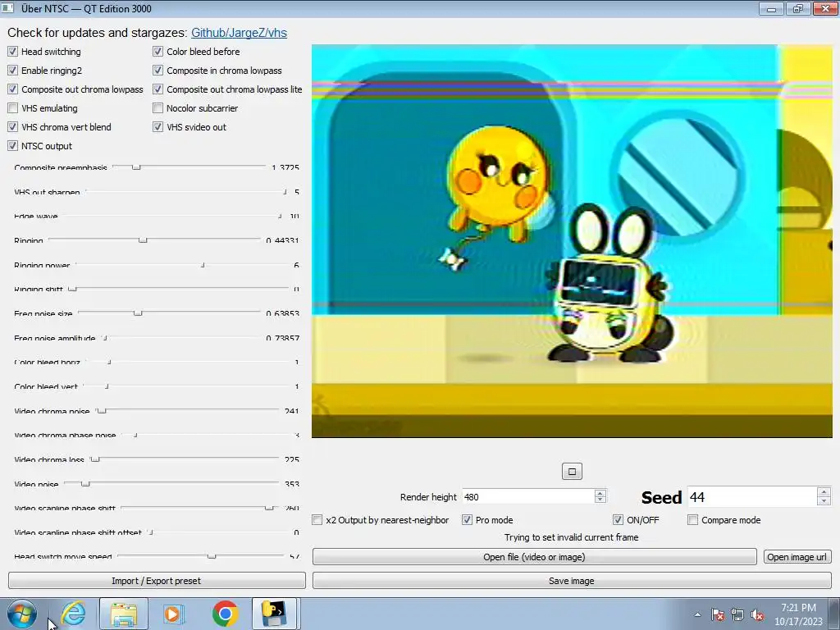Click Video chroma noise slider handle
This screenshot has height=630, width=840.
pos(102,410)
